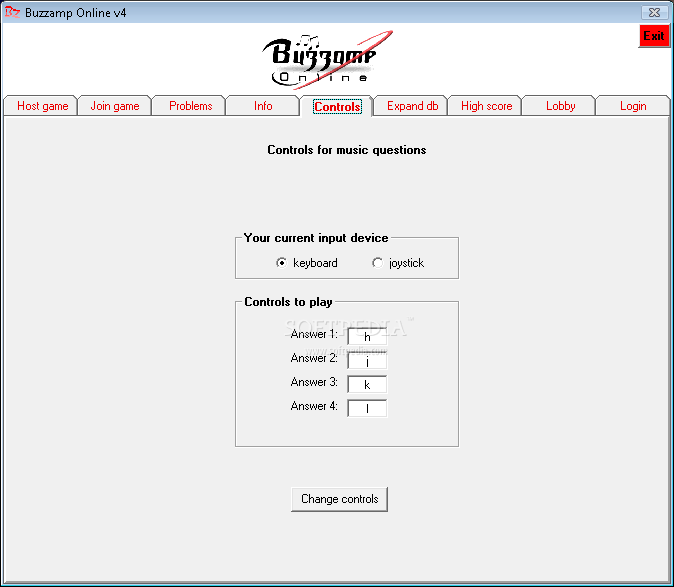
Task: Click the 'Answer 4:' label
Action: pyautogui.click(x=314, y=406)
